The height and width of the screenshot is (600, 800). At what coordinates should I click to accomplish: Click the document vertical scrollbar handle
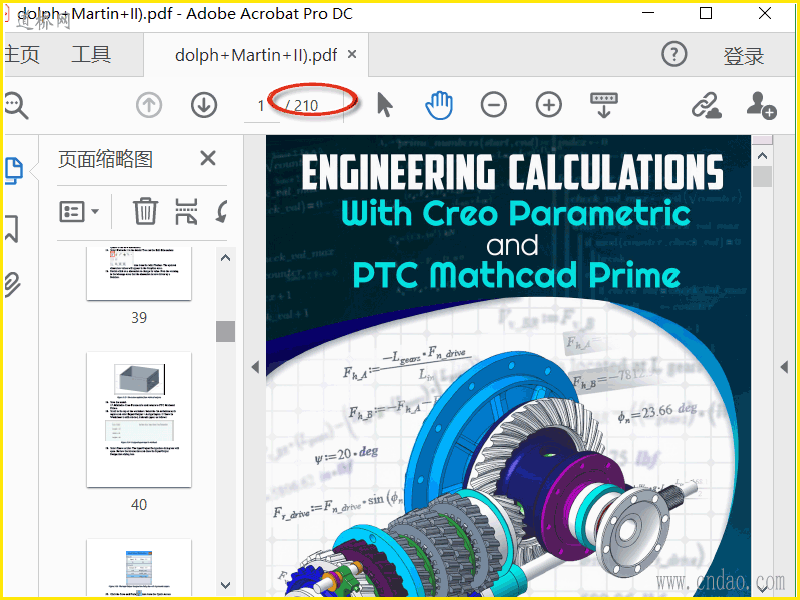point(762,177)
